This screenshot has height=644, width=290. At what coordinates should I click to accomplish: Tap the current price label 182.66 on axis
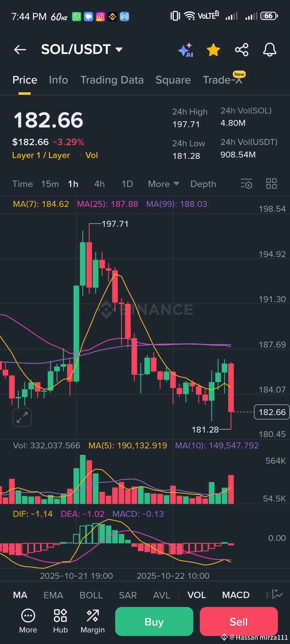pos(272,412)
